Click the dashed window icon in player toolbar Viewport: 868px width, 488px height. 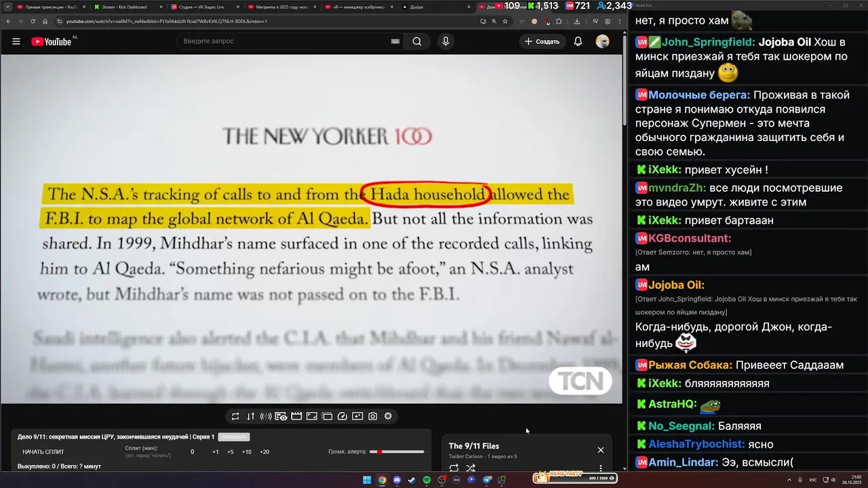[327, 416]
